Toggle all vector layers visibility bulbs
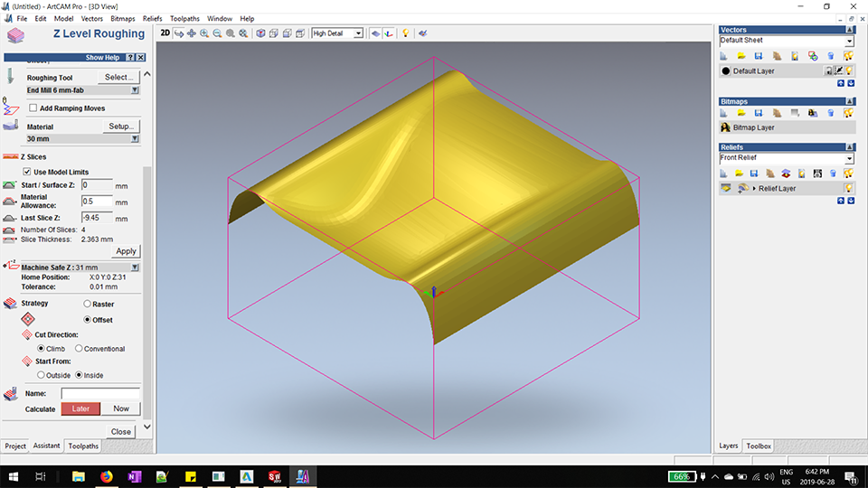Viewport: 868px width, 488px height. pos(849,56)
